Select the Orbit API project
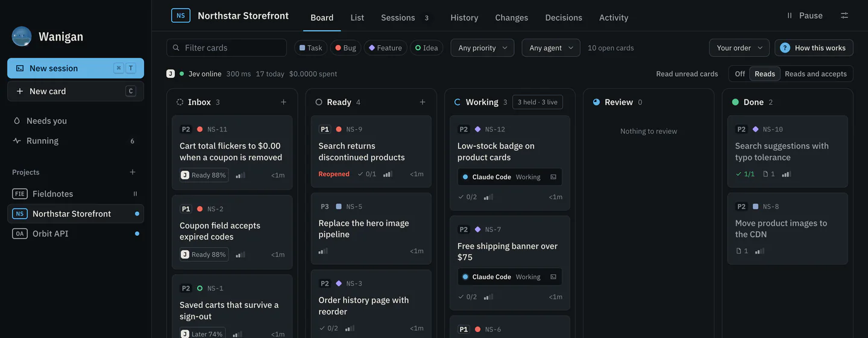The height and width of the screenshot is (338, 868). click(75, 234)
